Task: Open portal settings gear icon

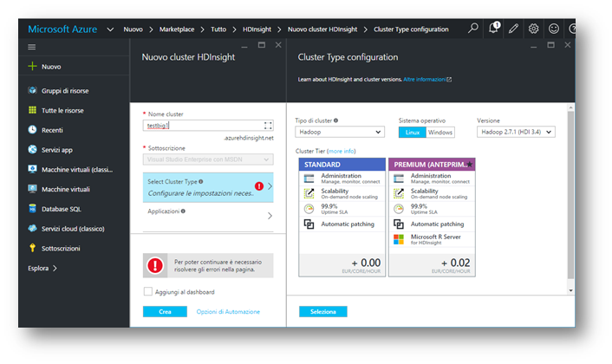Action: pos(533,29)
